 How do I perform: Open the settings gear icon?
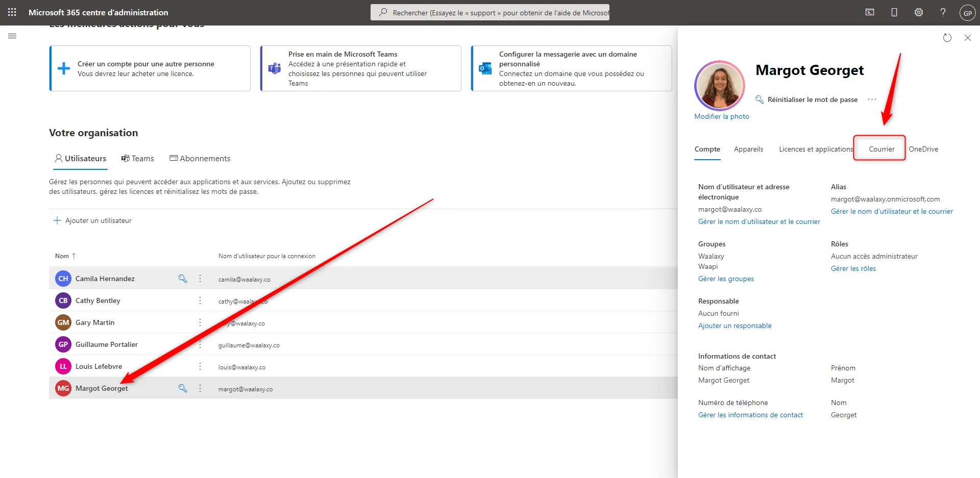(919, 12)
